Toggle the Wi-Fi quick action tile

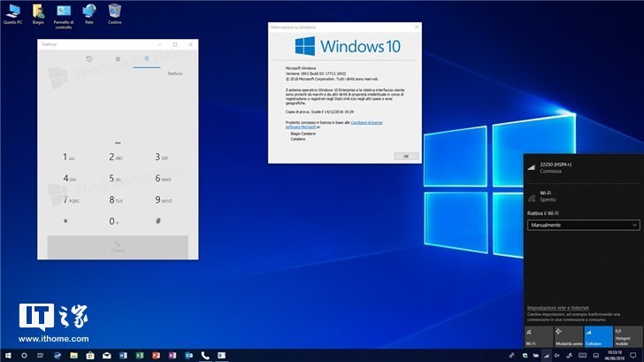coord(539,336)
